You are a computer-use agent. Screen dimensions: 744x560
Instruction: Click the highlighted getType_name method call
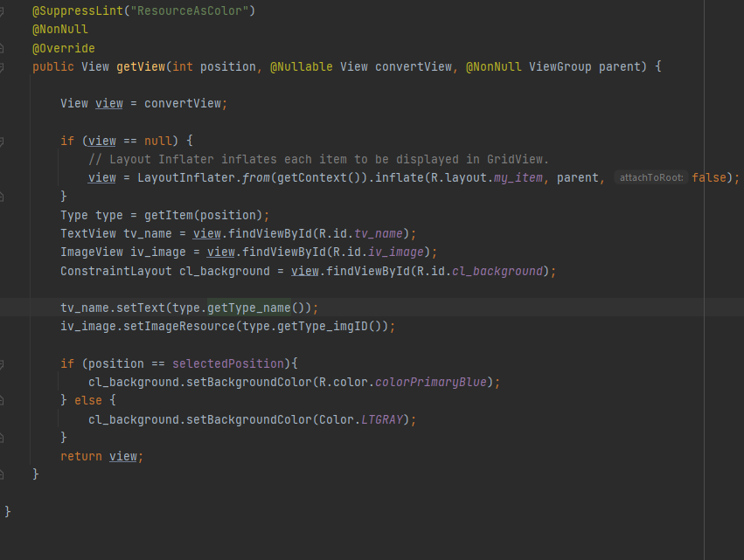point(248,308)
